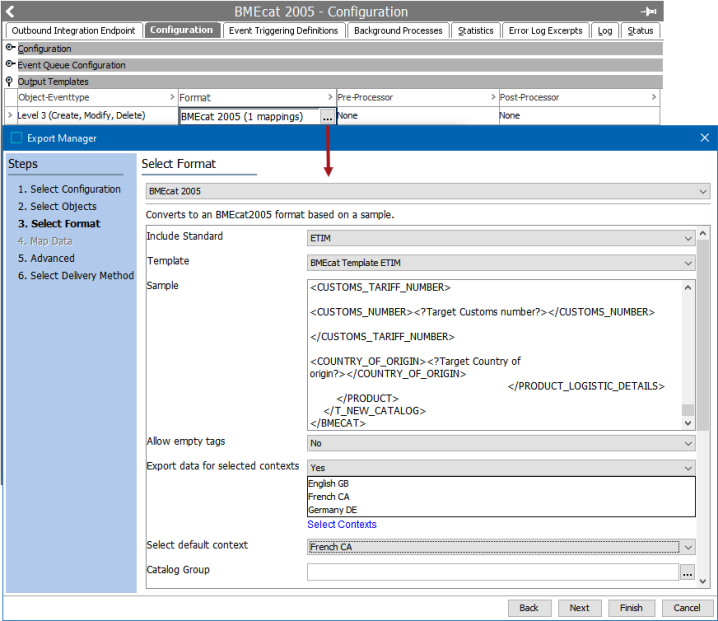Open the Background Processes tab
The image size is (718, 621).
coord(398,31)
